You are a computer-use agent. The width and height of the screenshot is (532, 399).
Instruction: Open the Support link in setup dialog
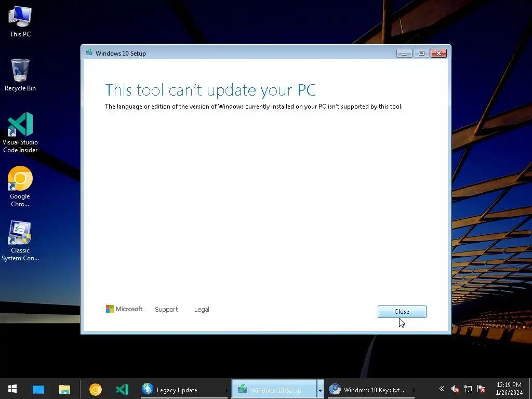(166, 310)
